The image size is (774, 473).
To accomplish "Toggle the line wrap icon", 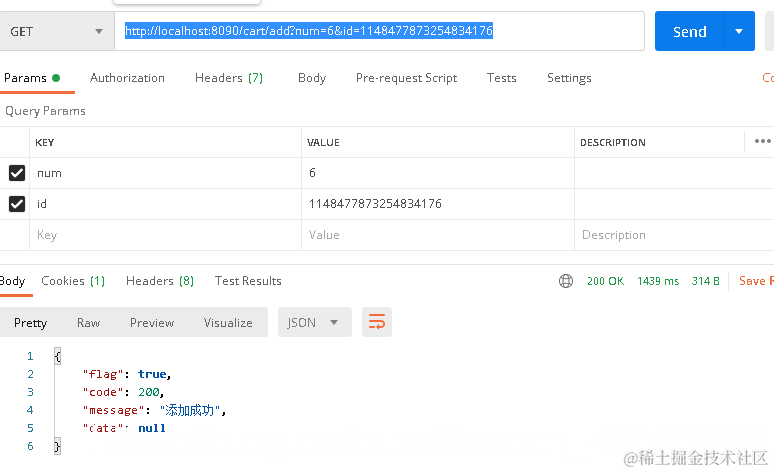I will point(377,322).
